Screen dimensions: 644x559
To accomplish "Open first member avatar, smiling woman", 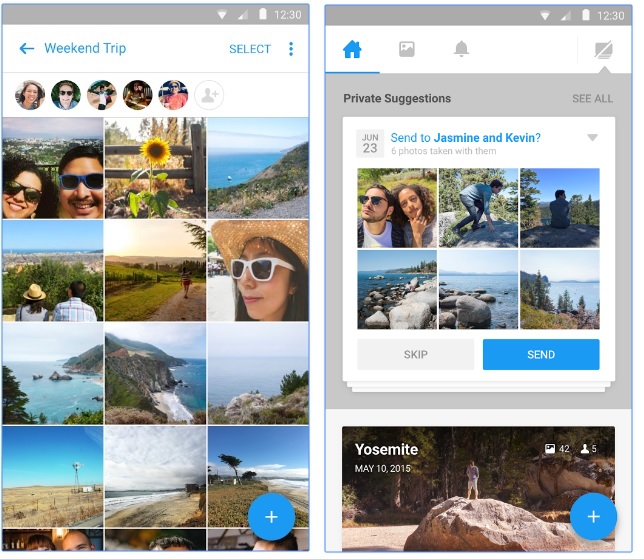I will click(x=30, y=95).
